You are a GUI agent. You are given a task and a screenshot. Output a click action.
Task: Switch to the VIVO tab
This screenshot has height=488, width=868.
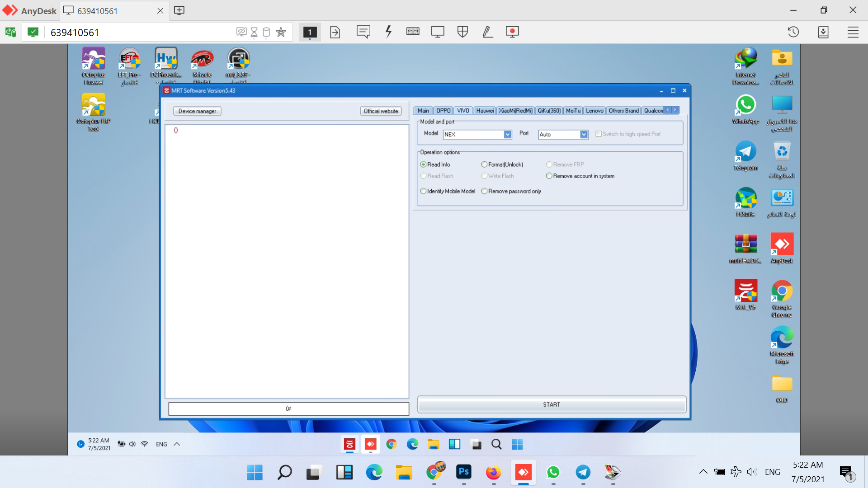(463, 111)
